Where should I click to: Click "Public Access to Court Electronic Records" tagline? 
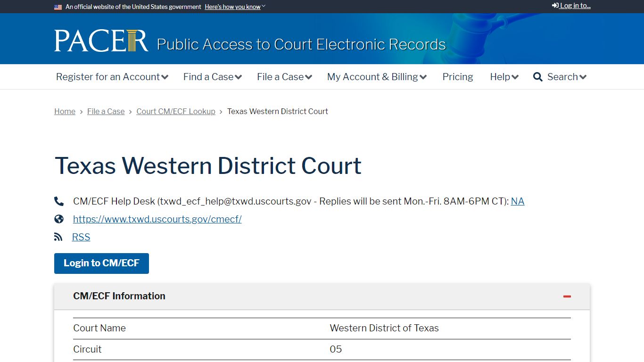coord(301,44)
